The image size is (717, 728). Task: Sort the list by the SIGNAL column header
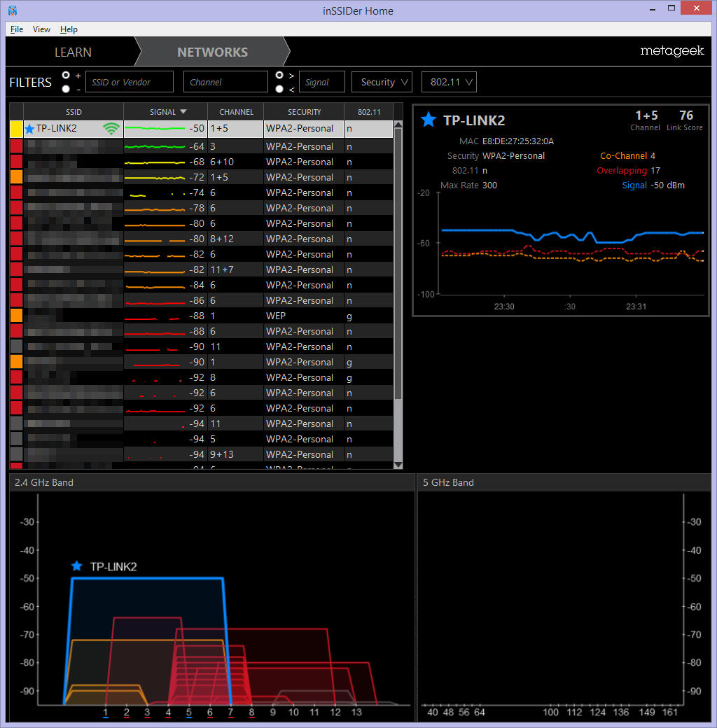tap(165, 112)
